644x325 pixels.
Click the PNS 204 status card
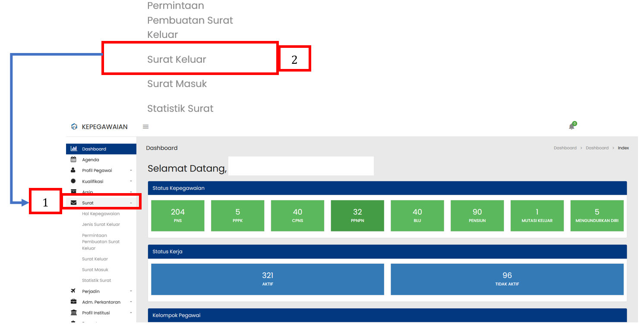177,216
